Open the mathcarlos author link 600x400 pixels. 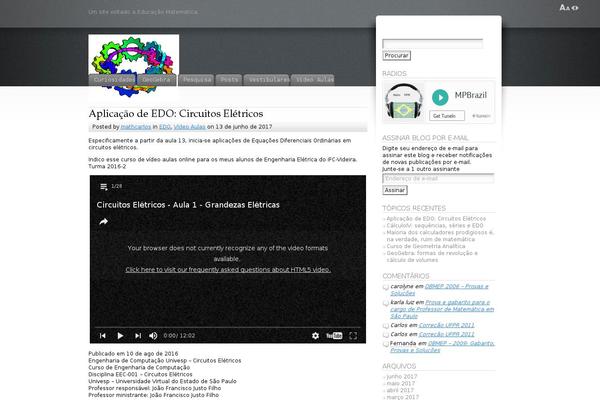tap(136, 127)
